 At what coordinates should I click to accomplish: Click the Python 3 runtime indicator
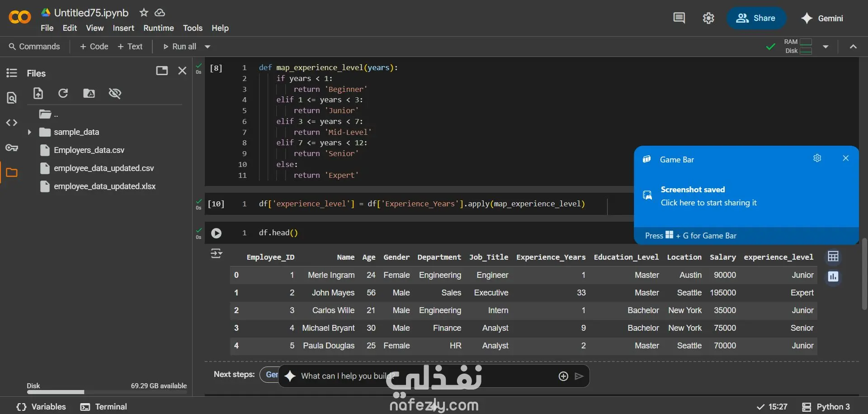[826, 407]
